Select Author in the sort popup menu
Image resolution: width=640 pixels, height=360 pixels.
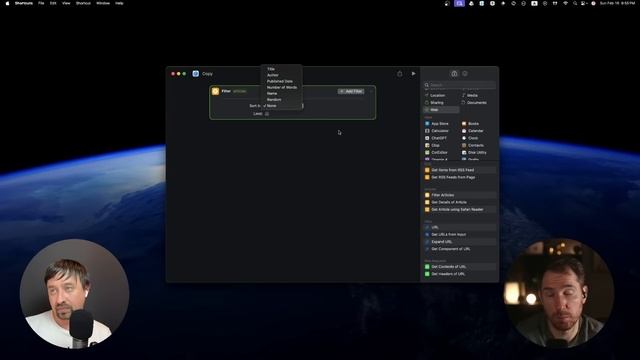click(282, 75)
